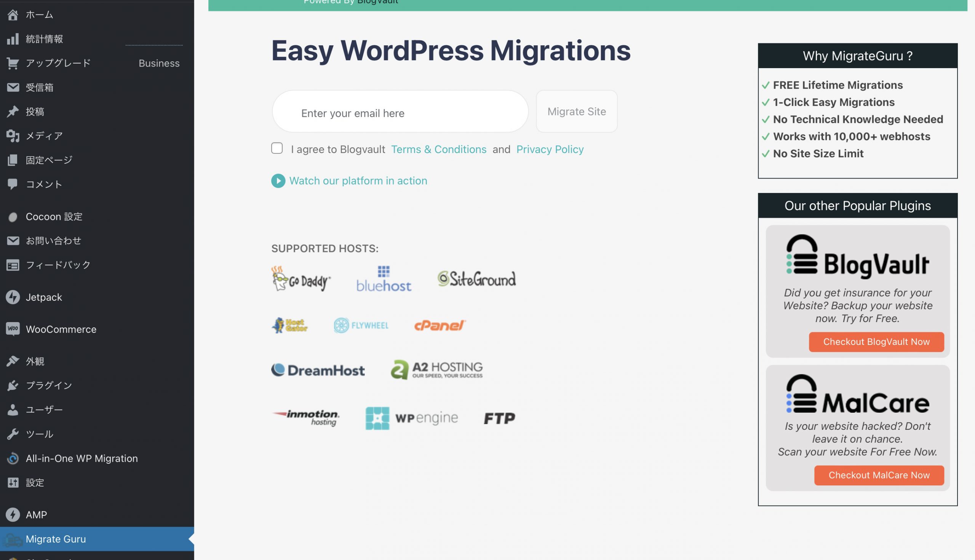Open Terms & Conditions link
The height and width of the screenshot is (560, 975).
point(439,149)
